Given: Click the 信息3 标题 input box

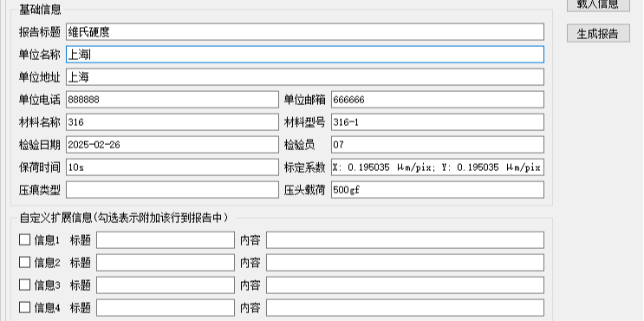Looking at the screenshot, I should 166,285.
